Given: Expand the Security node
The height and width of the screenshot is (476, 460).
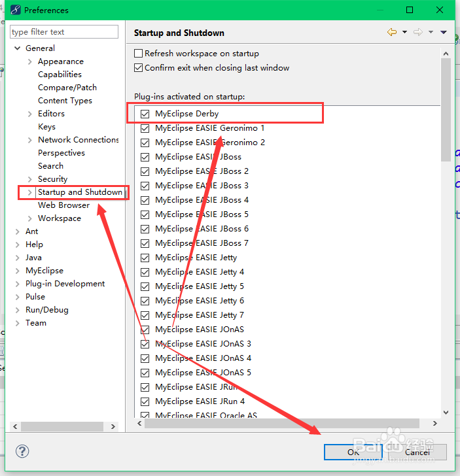Looking at the screenshot, I should 30,179.
